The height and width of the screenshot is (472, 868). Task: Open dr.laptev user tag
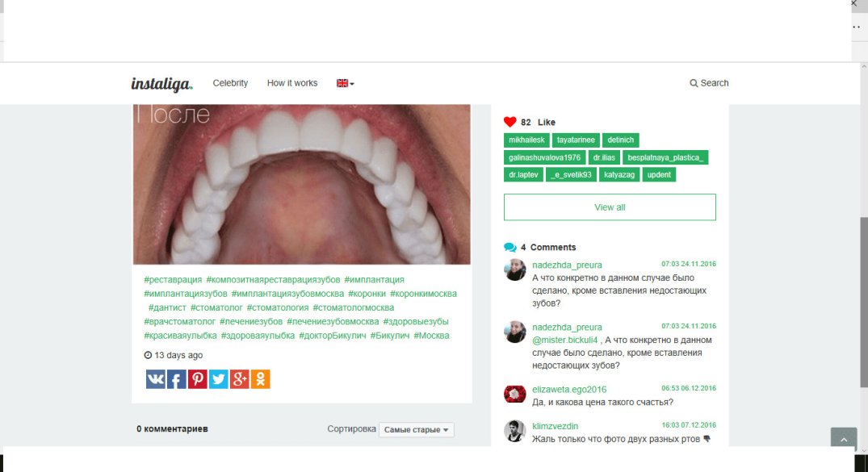pos(523,175)
